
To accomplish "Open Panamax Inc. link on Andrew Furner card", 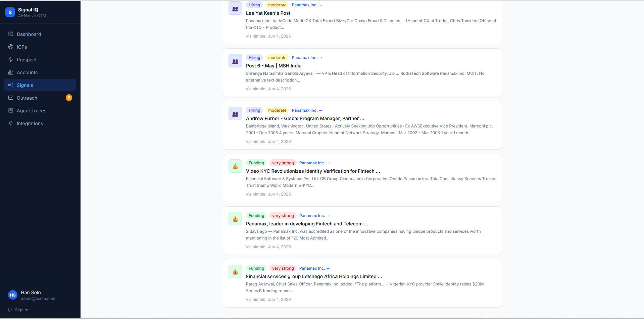I will click(307, 110).
